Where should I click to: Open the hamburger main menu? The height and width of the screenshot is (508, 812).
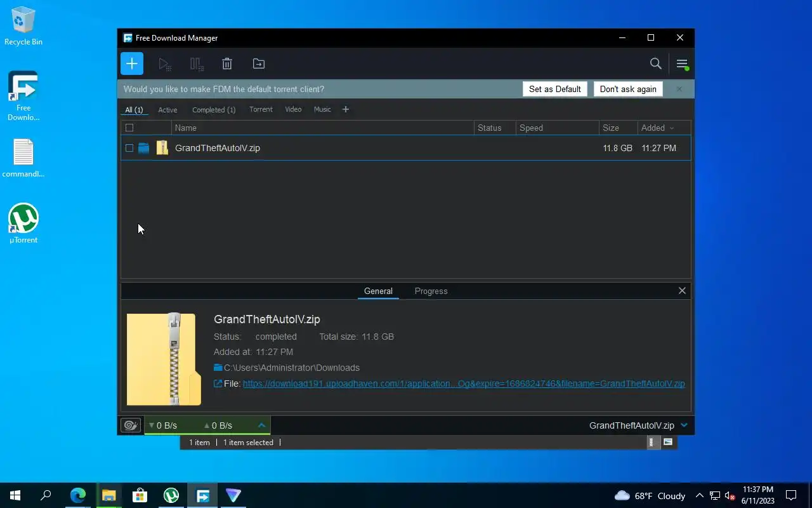tap(682, 63)
